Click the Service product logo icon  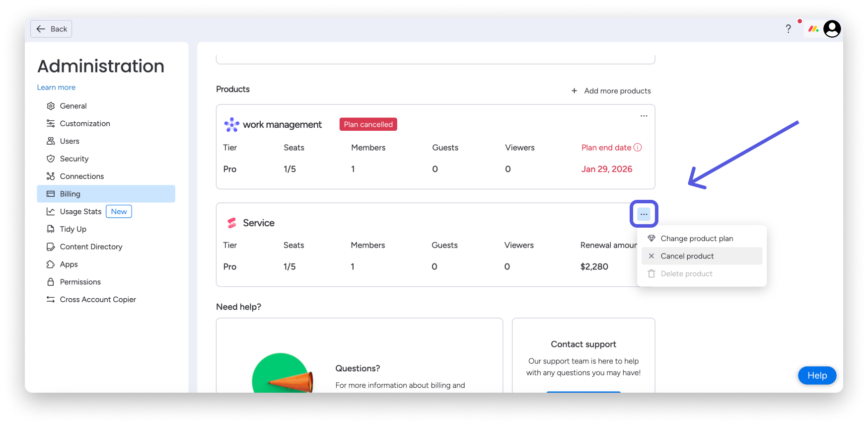pyautogui.click(x=231, y=223)
